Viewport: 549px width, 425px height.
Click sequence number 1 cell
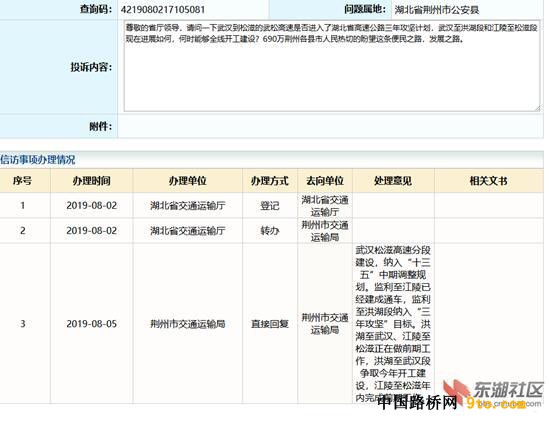click(23, 205)
